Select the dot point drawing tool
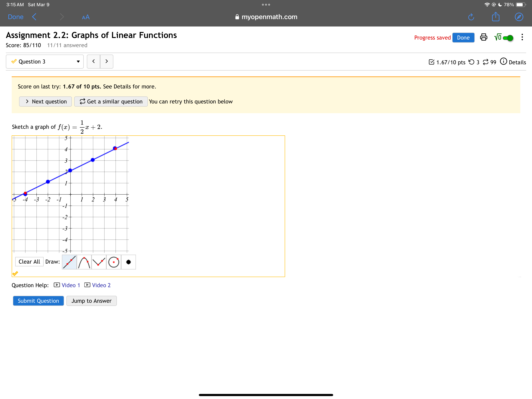This screenshot has width=532, height=399. click(129, 262)
